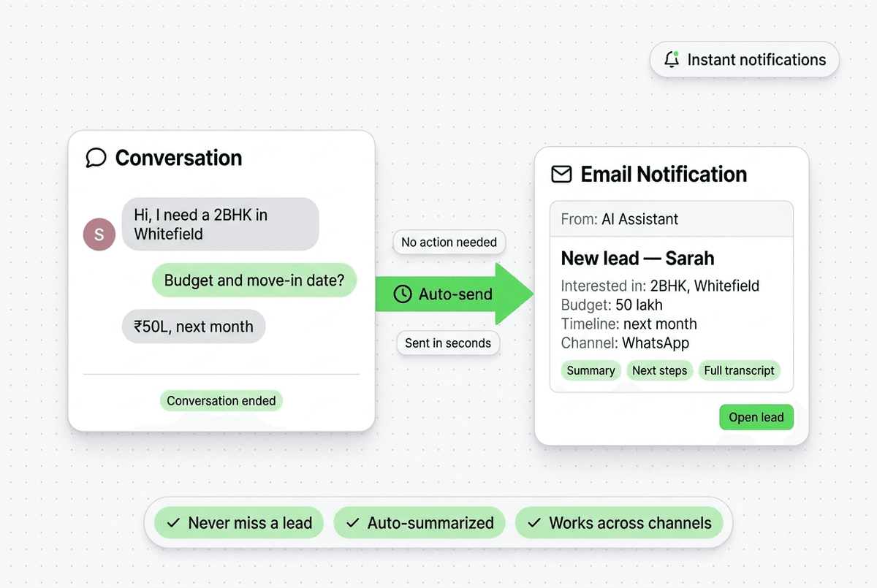The height and width of the screenshot is (588, 877).
Task: Click the '₹50L, next month' message bubble
Action: (x=194, y=327)
